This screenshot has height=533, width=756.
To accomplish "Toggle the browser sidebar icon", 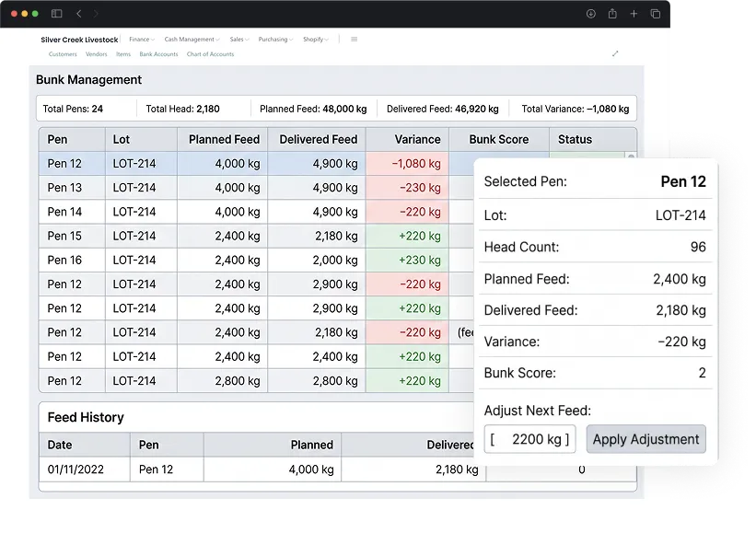I will (56, 14).
